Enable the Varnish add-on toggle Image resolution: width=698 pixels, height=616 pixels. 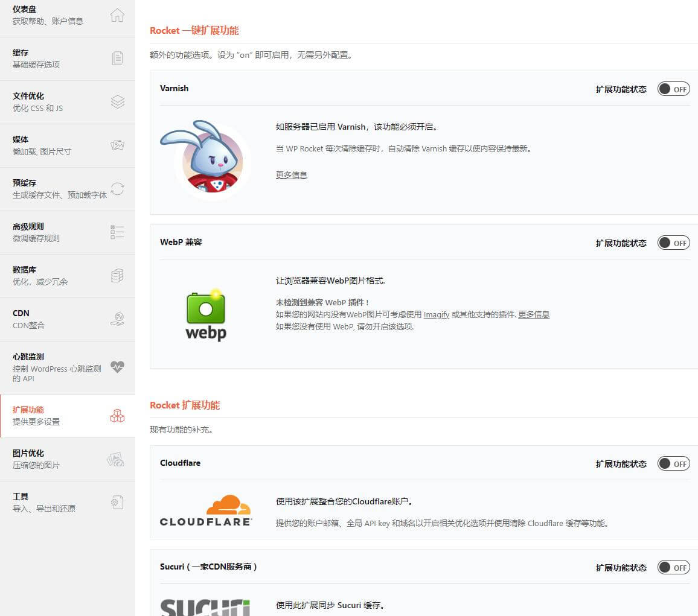click(x=673, y=89)
